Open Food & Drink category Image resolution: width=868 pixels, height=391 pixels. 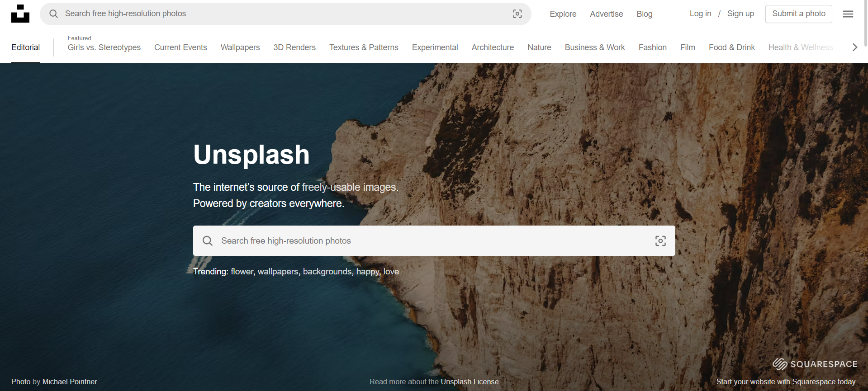click(x=732, y=47)
